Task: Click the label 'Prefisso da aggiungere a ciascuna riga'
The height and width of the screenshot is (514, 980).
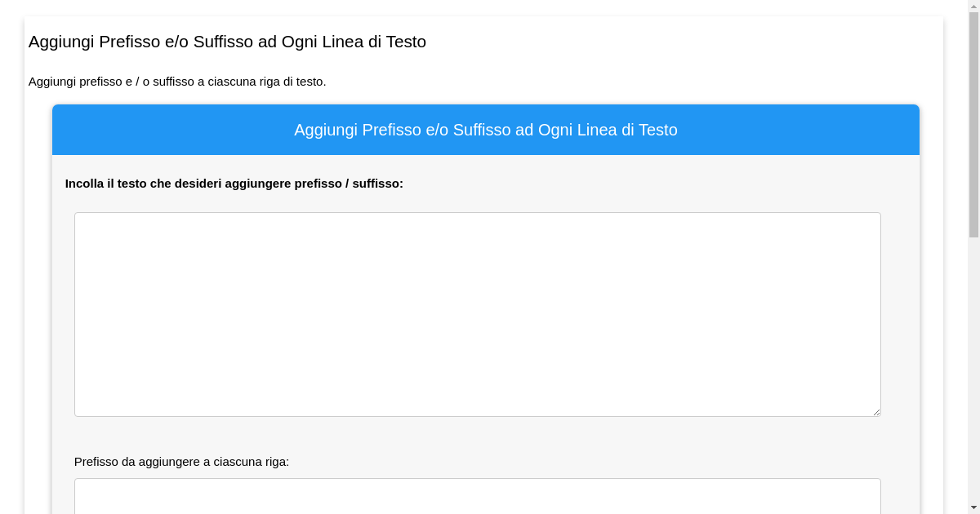Action: (x=182, y=462)
